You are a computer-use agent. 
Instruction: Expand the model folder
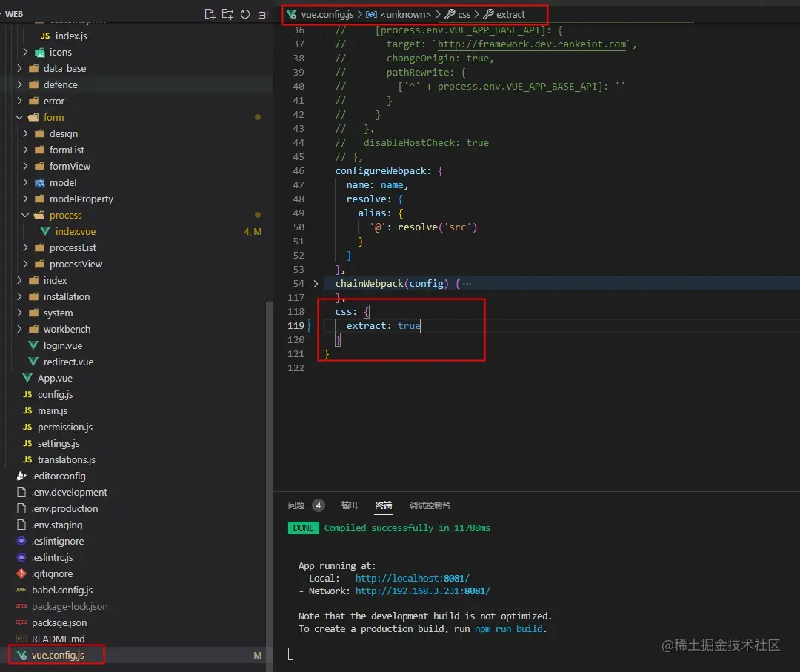tap(63, 183)
